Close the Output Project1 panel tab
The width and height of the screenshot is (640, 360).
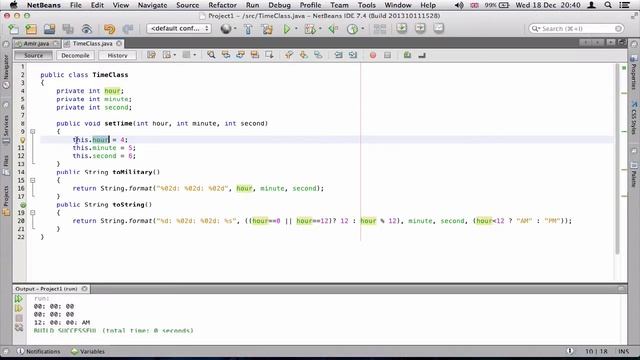84,289
